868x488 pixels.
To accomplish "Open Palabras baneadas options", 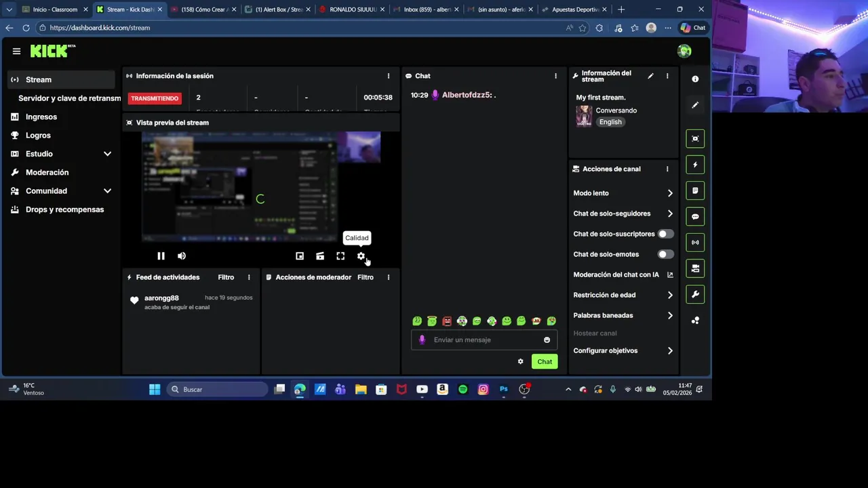I will coord(623,315).
